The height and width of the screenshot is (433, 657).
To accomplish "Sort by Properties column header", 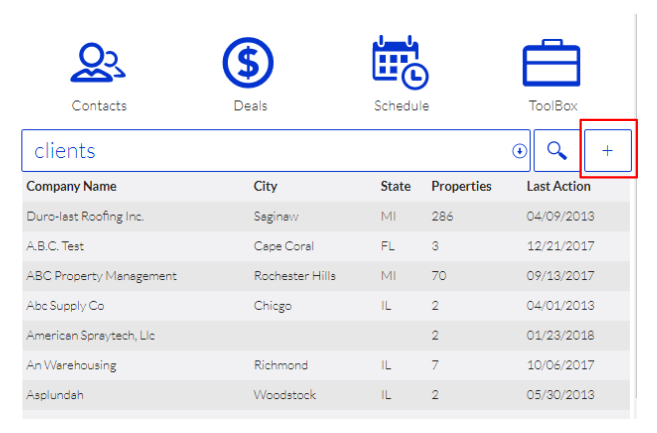I will (461, 186).
